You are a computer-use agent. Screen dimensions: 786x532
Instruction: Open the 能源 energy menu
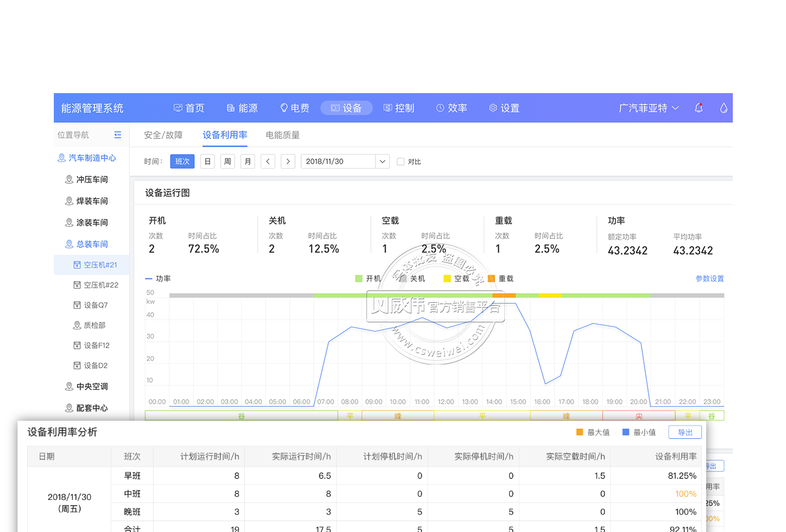[x=242, y=108]
